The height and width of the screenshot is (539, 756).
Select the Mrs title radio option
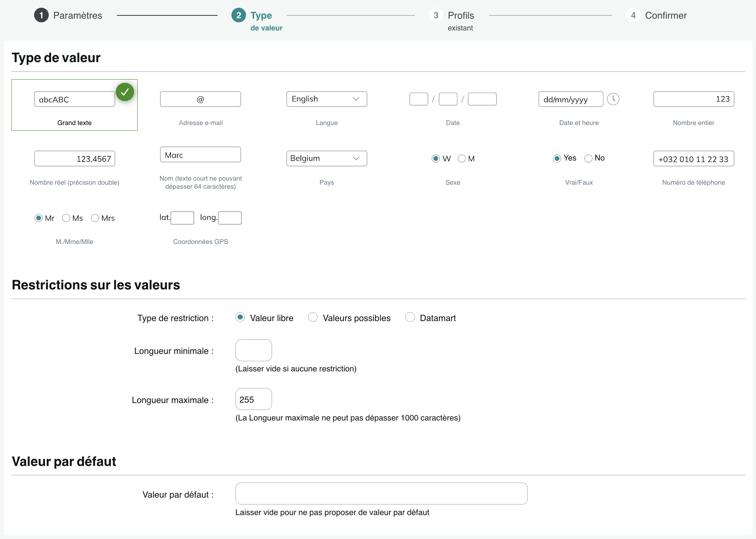(95, 218)
